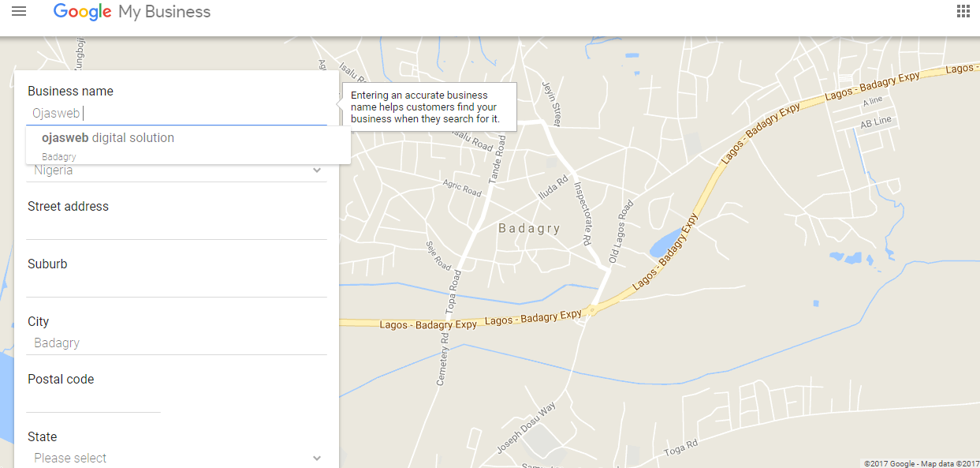Click the My Business title
Screen dimensions: 980x468
pos(164,12)
